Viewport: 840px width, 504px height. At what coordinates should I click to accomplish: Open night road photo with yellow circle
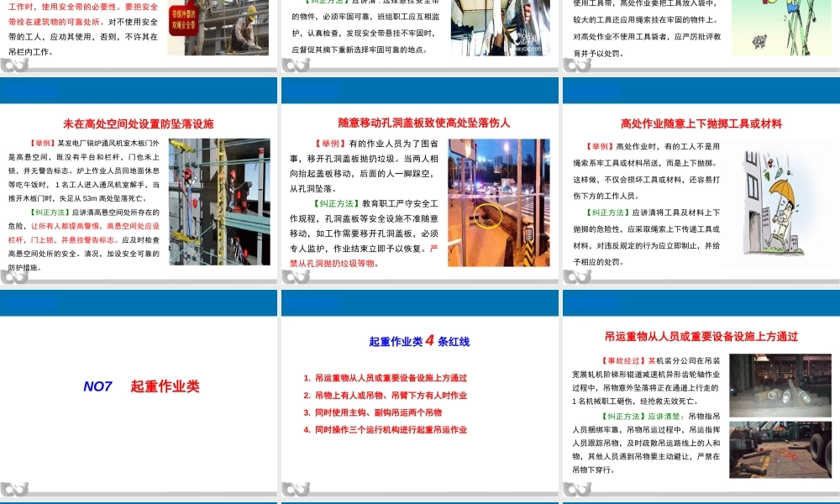coord(499,202)
